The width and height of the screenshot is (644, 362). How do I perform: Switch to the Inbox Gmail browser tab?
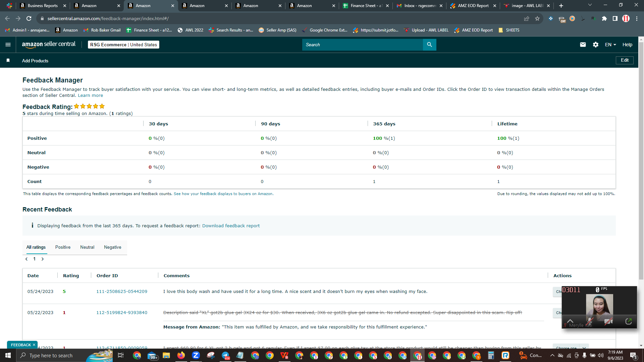pos(419,6)
